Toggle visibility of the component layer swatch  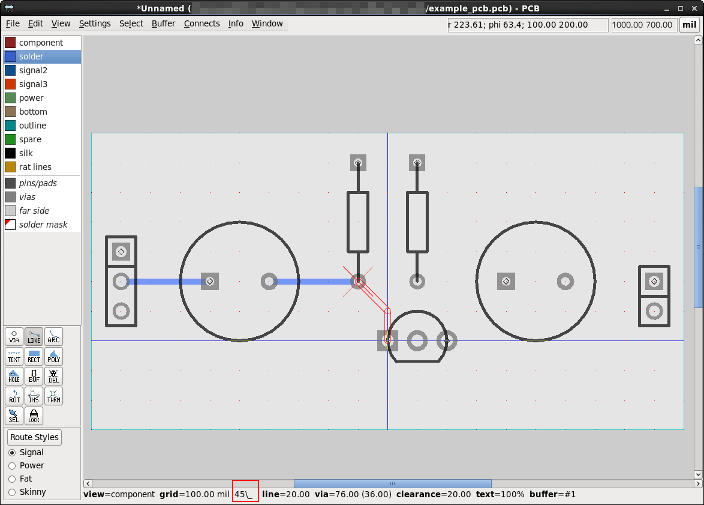[10, 43]
